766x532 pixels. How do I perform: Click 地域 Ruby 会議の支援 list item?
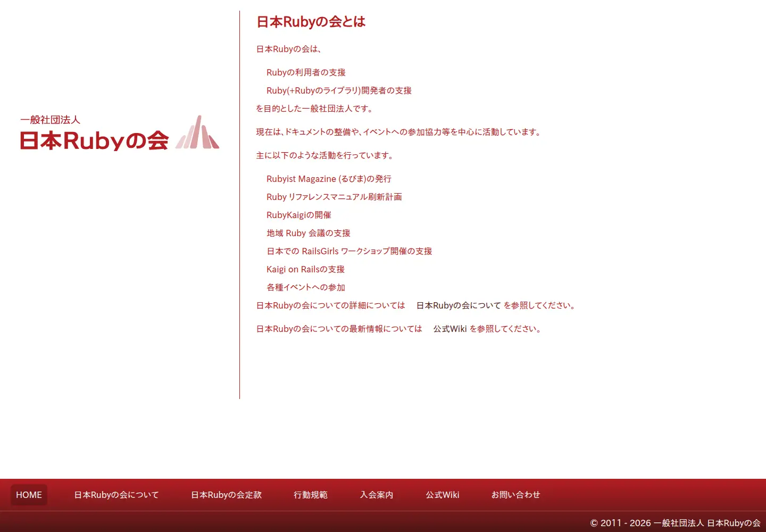[309, 233]
